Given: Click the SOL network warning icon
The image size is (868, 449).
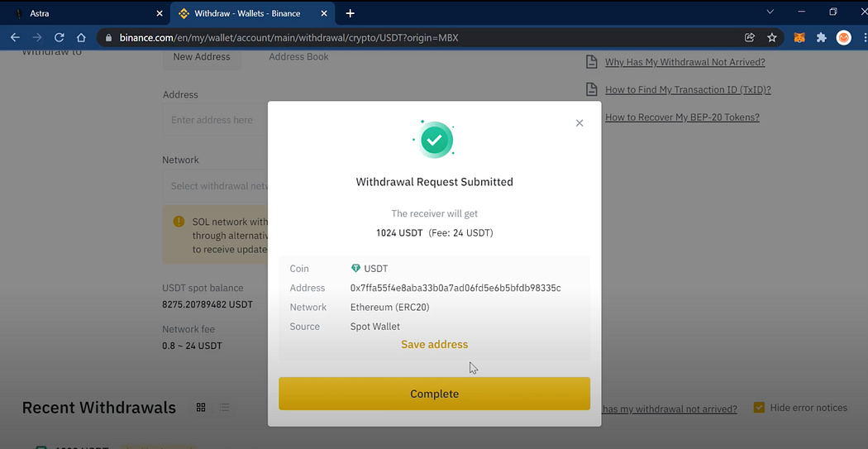Looking at the screenshot, I should pyautogui.click(x=179, y=222).
